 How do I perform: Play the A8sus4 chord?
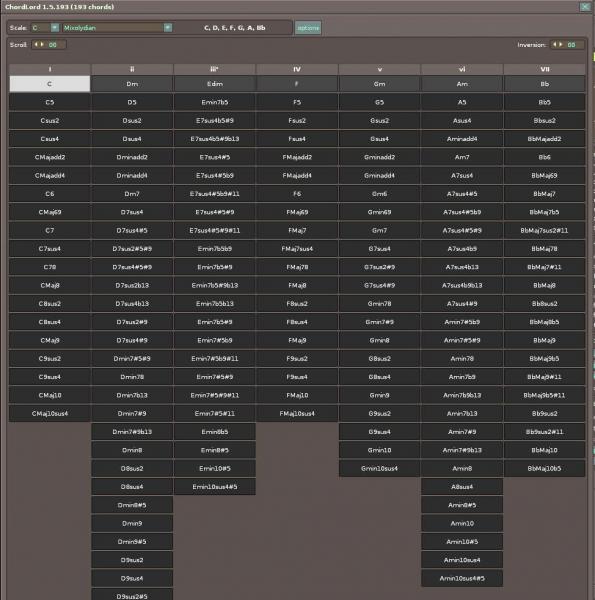click(x=462, y=487)
